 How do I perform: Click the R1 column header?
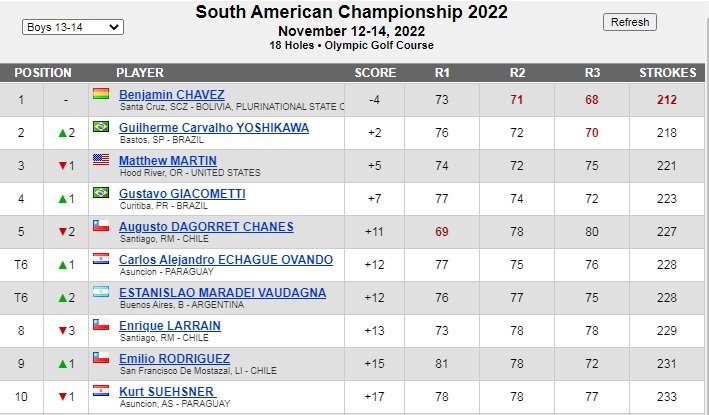click(442, 73)
